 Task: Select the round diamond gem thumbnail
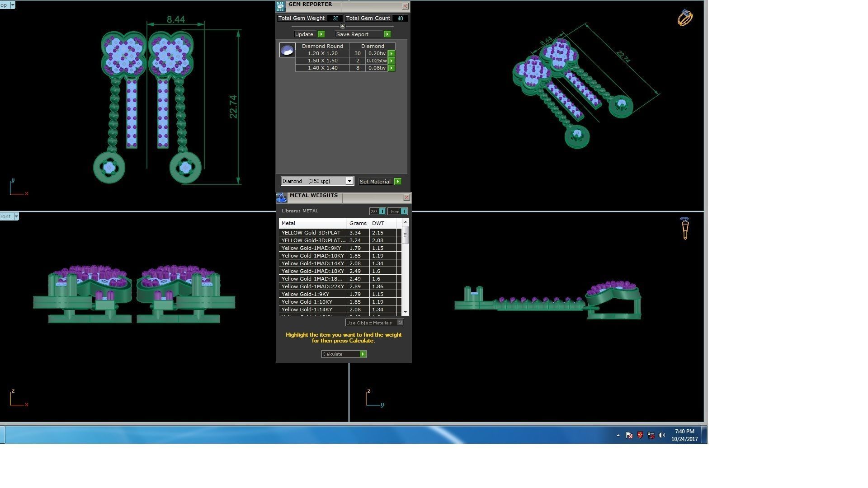pyautogui.click(x=287, y=50)
